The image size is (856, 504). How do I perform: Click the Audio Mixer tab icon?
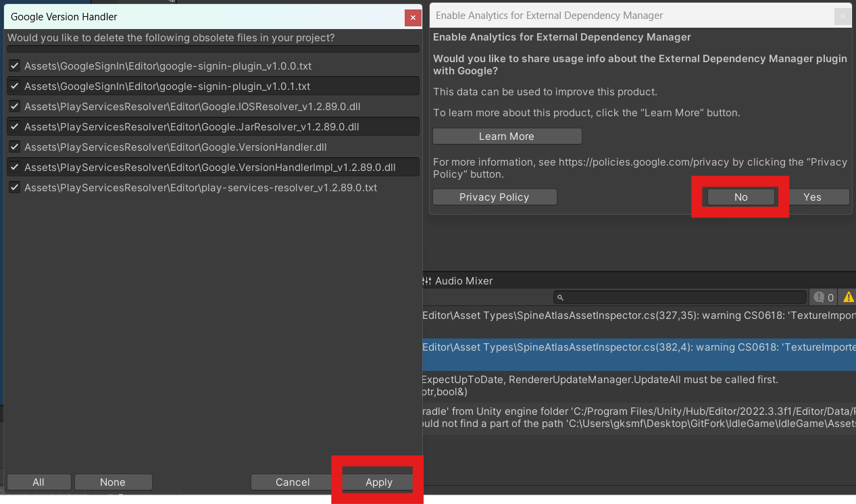pyautogui.click(x=426, y=281)
